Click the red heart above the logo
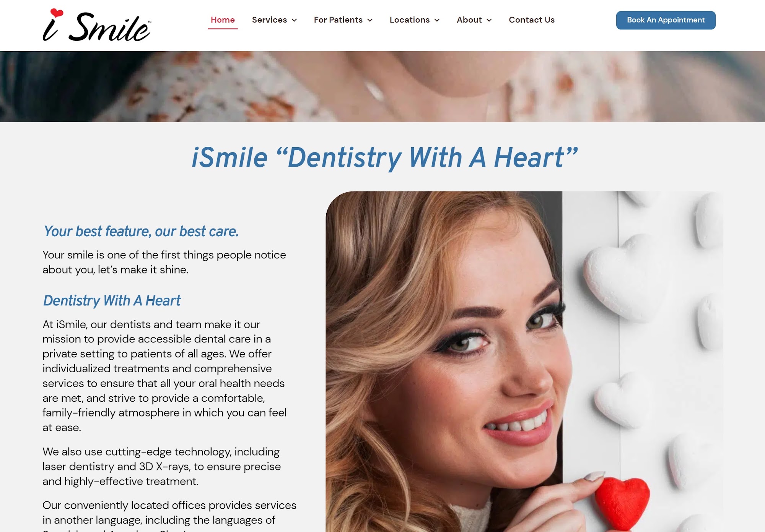765x532 pixels. coord(57,13)
